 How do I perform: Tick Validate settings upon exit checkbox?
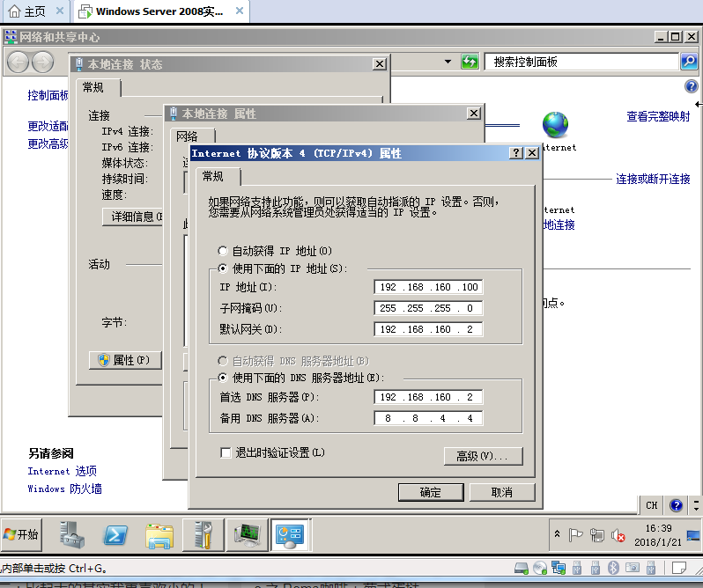point(226,452)
